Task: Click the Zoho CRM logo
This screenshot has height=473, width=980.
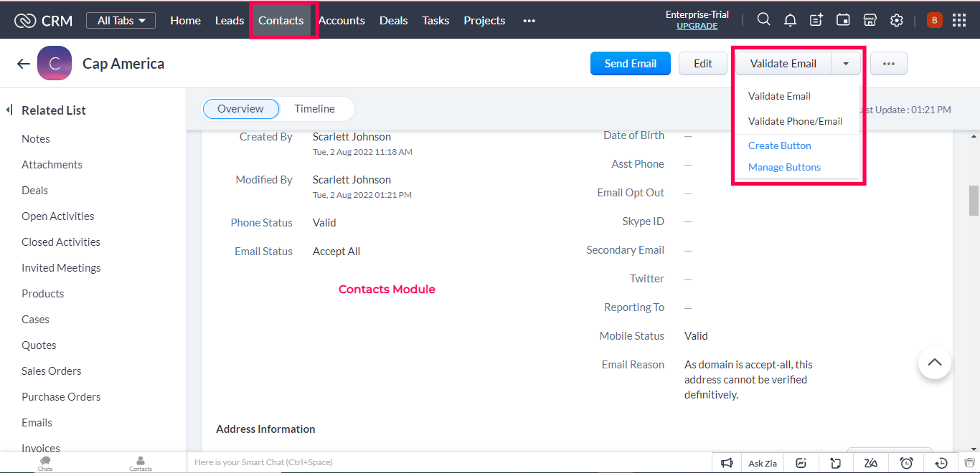Action: (x=43, y=21)
